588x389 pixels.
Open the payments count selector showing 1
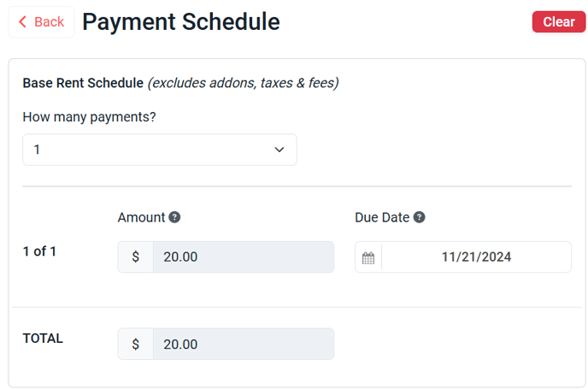(x=160, y=150)
